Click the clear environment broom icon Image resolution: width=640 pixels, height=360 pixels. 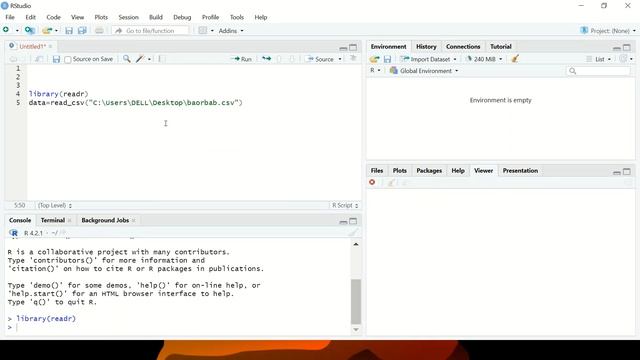[515, 59]
